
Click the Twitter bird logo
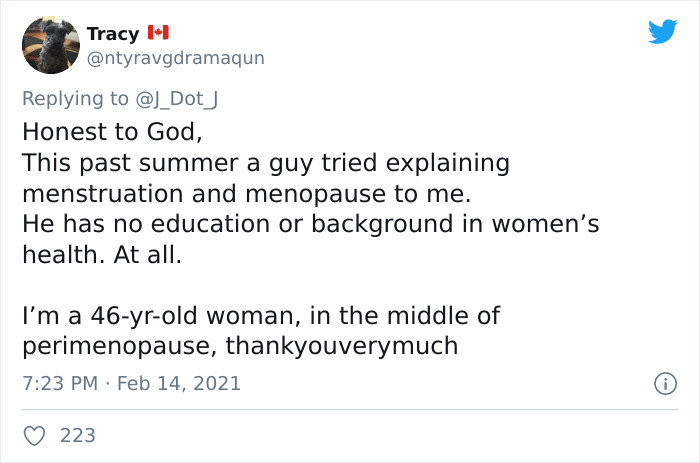click(x=662, y=32)
